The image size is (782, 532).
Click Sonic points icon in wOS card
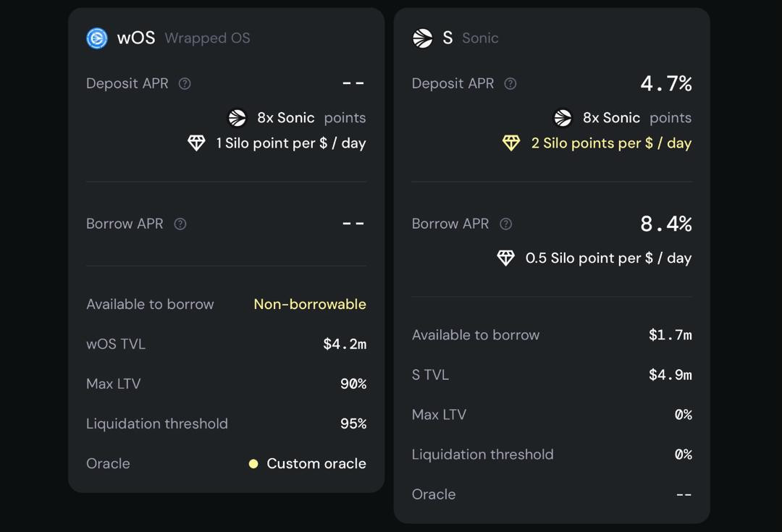[x=237, y=118]
